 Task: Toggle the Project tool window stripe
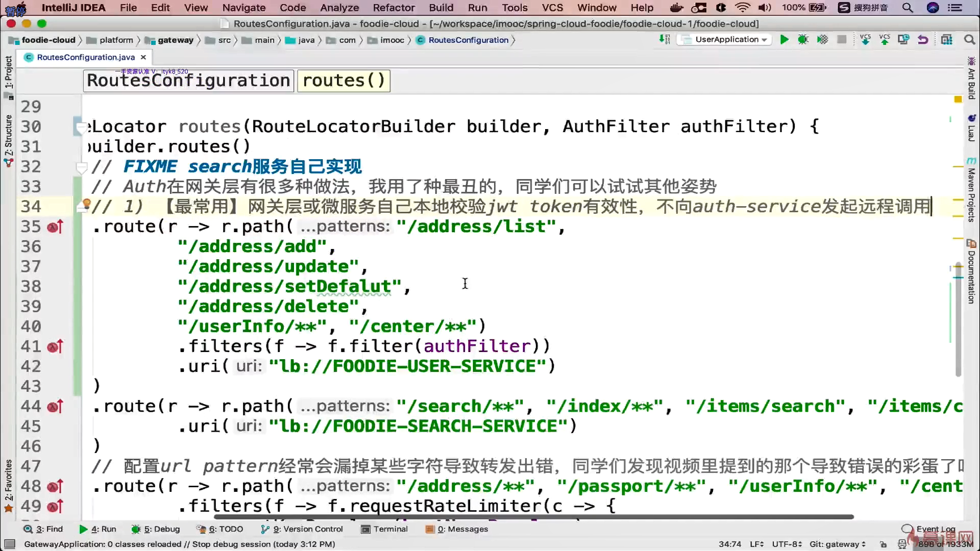click(x=8, y=71)
